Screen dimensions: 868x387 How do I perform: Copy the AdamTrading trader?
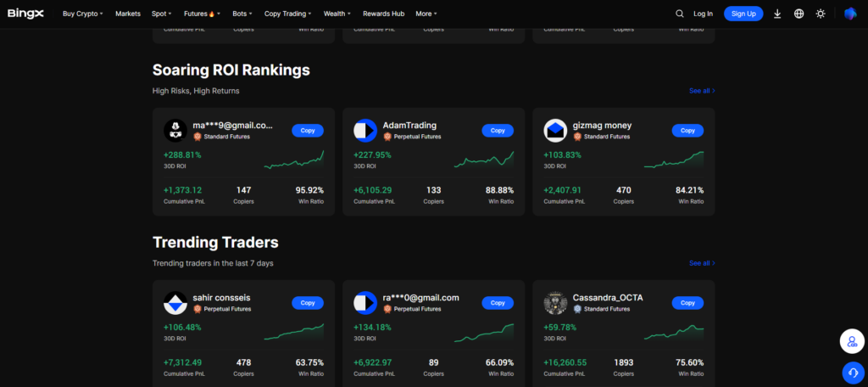pyautogui.click(x=498, y=131)
